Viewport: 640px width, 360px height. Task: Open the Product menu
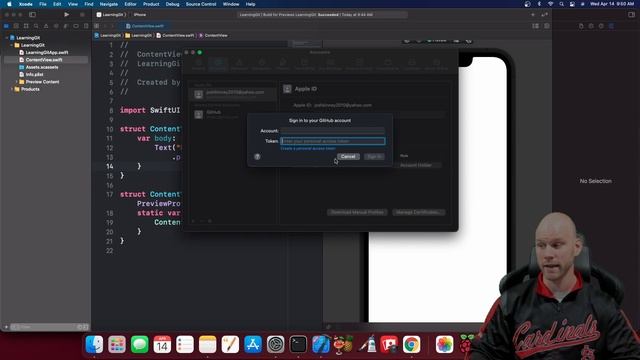coord(151,4)
